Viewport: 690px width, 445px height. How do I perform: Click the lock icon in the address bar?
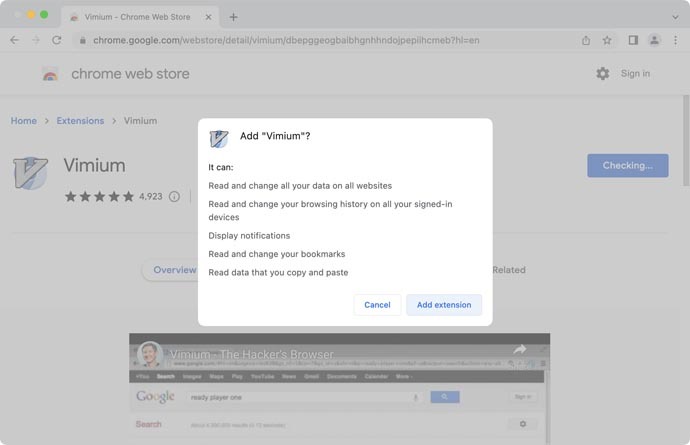[82, 40]
